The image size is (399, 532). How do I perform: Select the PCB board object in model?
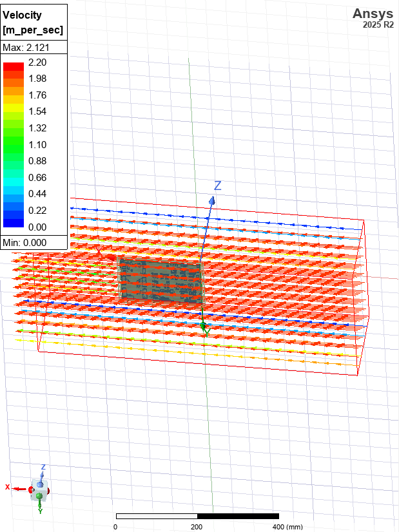point(161,280)
